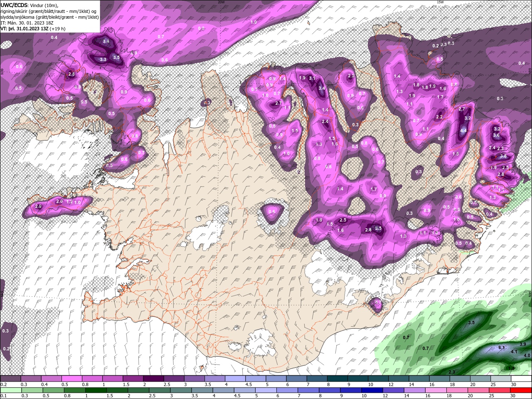
Task: Click the 4.0 rainfall value at map edge
Action: [527, 355]
